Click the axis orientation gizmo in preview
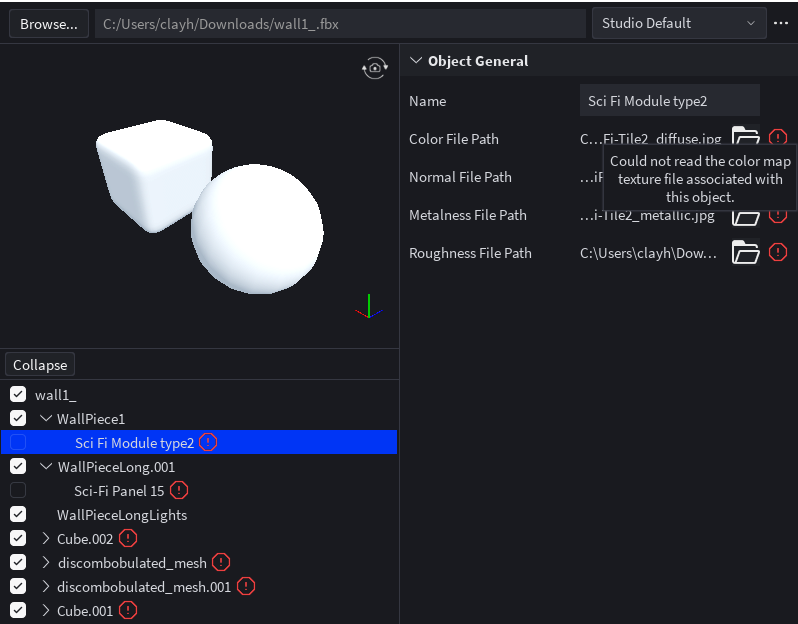 [368, 307]
